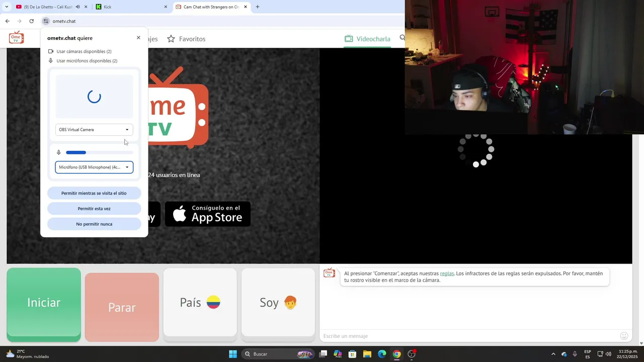The height and width of the screenshot is (362, 644).
Task: Open a new browser tab
Action: [x=258, y=7]
